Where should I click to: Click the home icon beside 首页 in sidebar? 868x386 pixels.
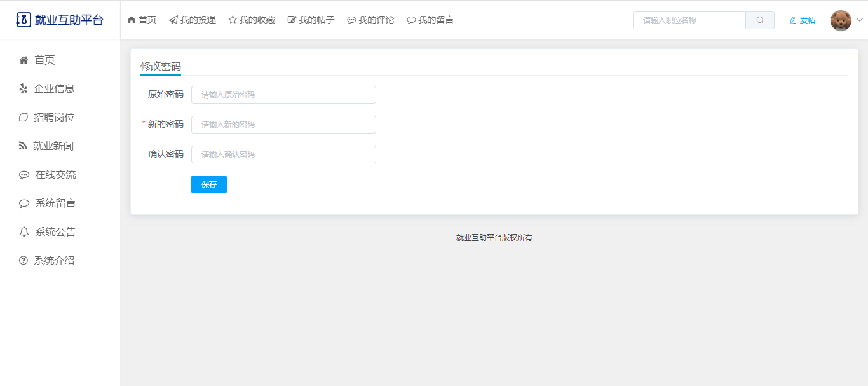coord(24,60)
